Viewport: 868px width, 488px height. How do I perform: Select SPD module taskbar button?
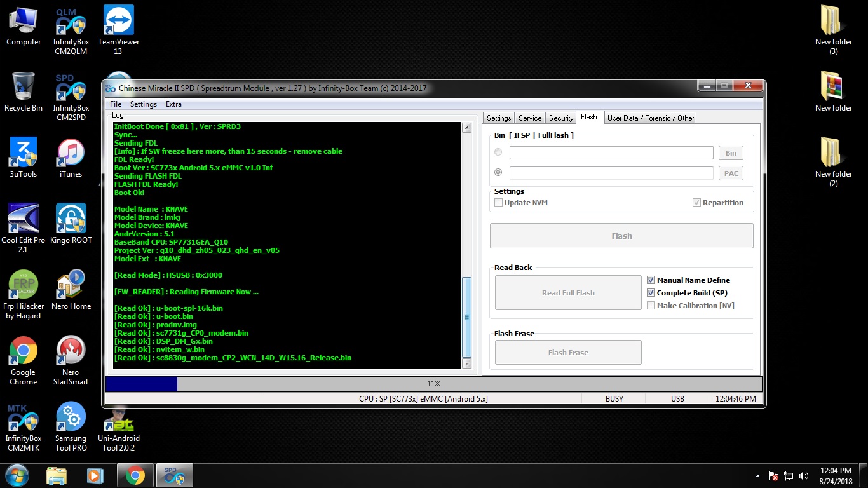click(174, 475)
